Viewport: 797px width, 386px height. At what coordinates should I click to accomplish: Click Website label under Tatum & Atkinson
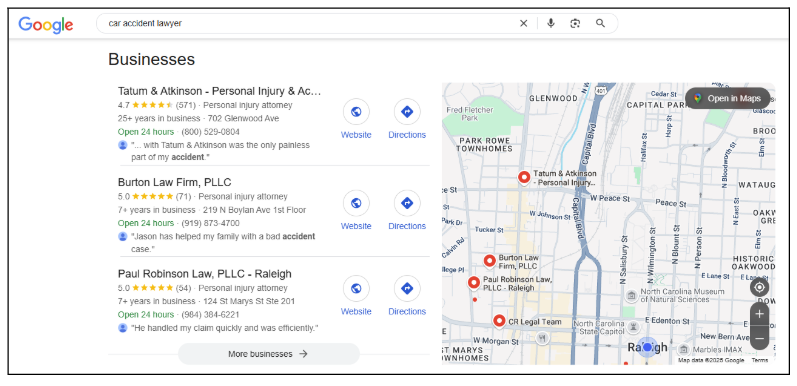click(356, 135)
